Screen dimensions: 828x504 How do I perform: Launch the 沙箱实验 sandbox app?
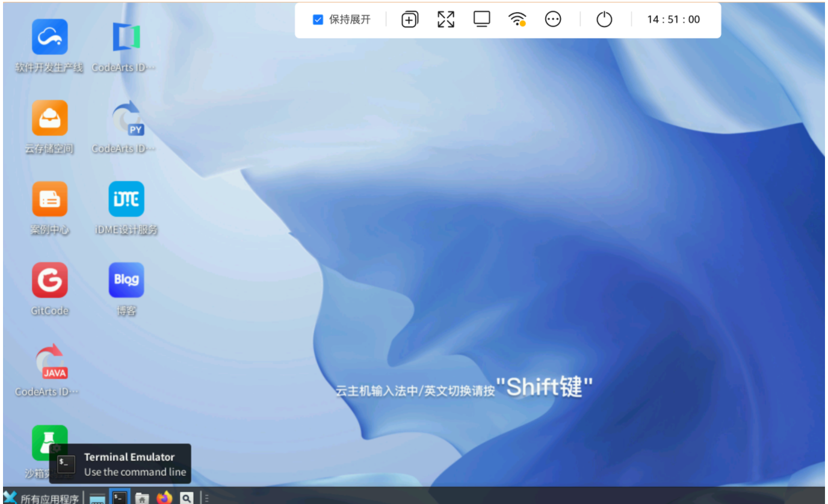pos(50,442)
